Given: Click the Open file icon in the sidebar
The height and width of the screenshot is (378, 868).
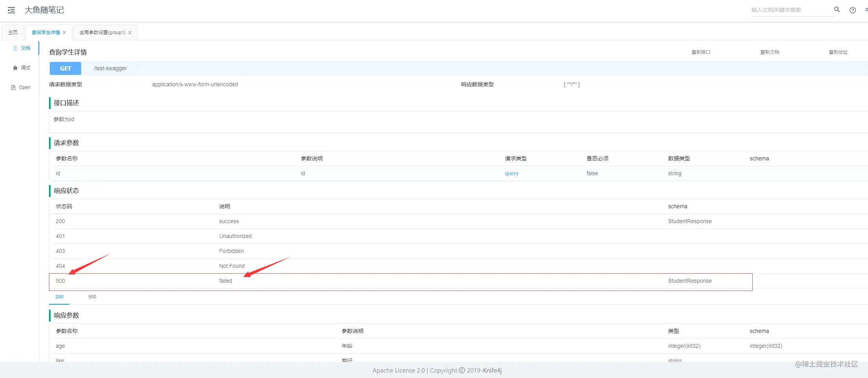Looking at the screenshot, I should click(x=13, y=87).
